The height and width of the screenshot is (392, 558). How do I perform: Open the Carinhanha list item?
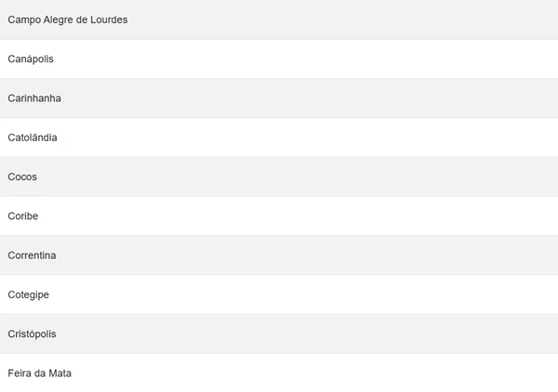click(x=34, y=98)
